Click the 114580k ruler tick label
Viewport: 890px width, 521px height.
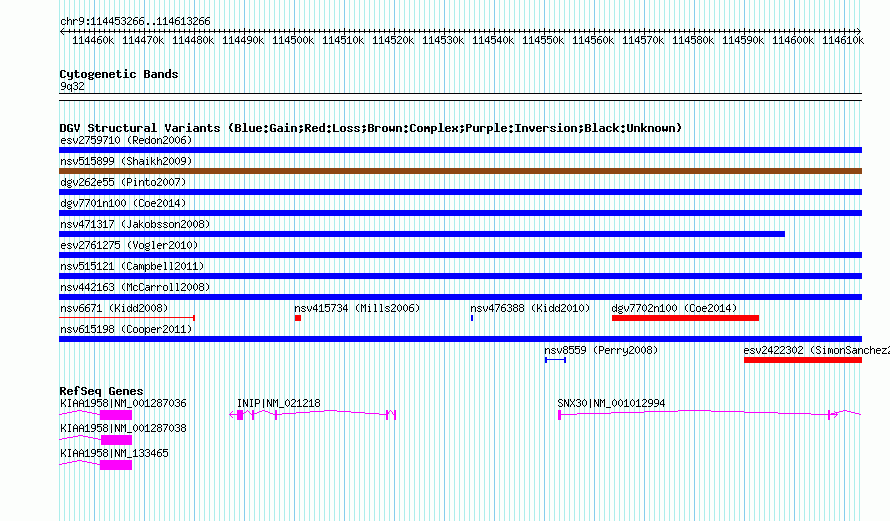[x=693, y=40]
